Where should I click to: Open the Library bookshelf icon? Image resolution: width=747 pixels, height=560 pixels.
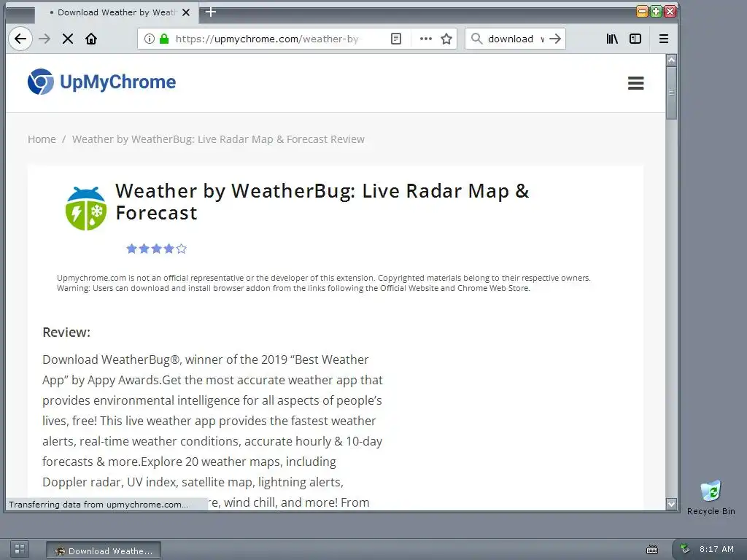[x=612, y=39]
